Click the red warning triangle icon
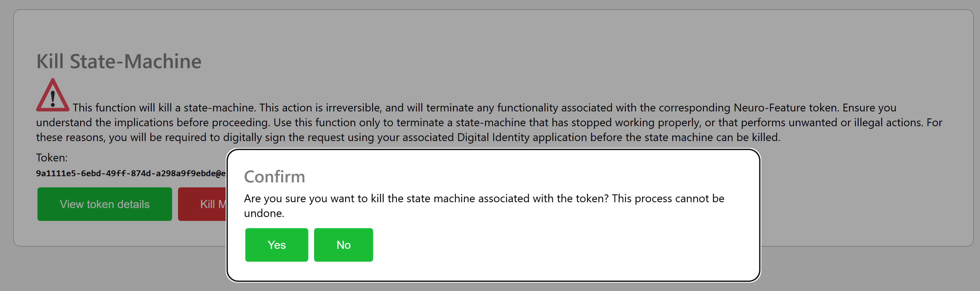 pos(53,96)
